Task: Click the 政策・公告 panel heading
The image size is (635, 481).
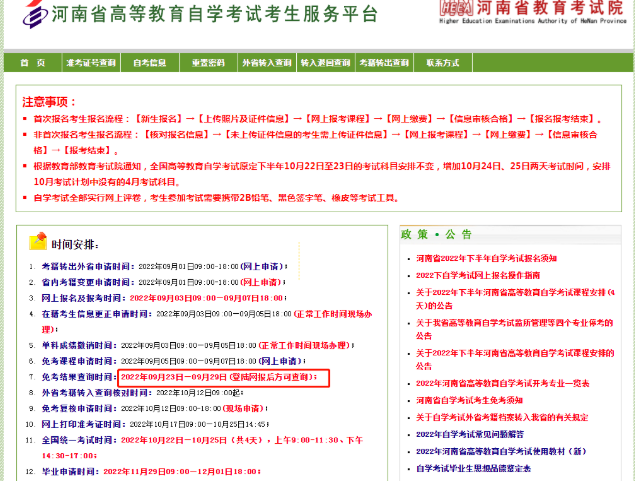Action: click(x=437, y=234)
